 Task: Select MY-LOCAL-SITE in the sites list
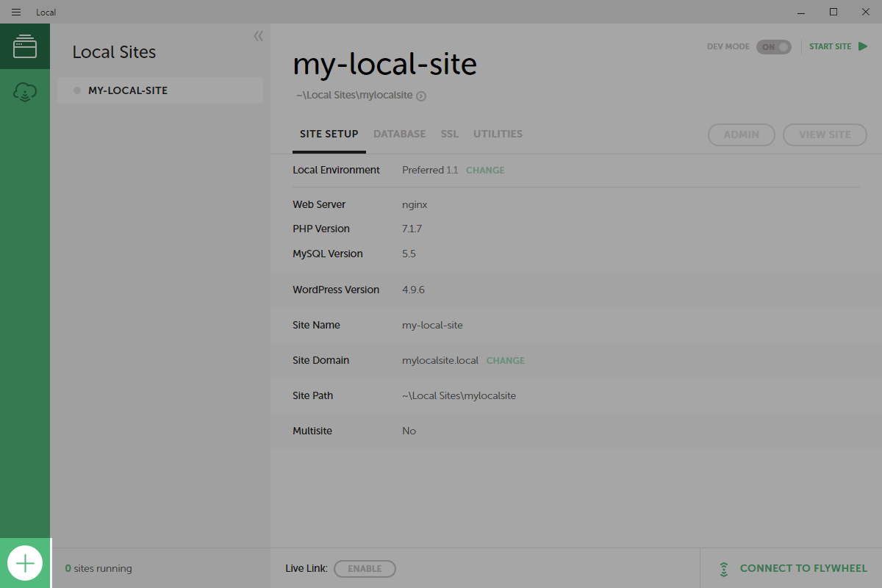[160, 90]
